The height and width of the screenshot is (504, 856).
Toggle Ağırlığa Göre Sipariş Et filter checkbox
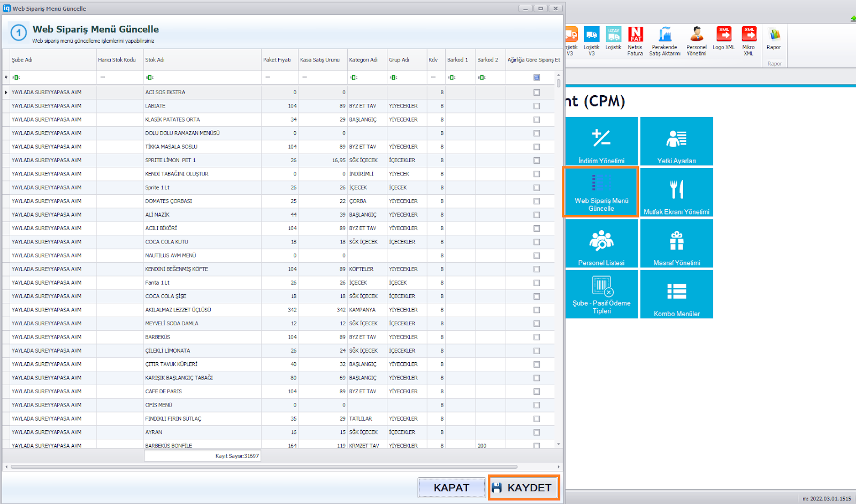[x=537, y=78]
